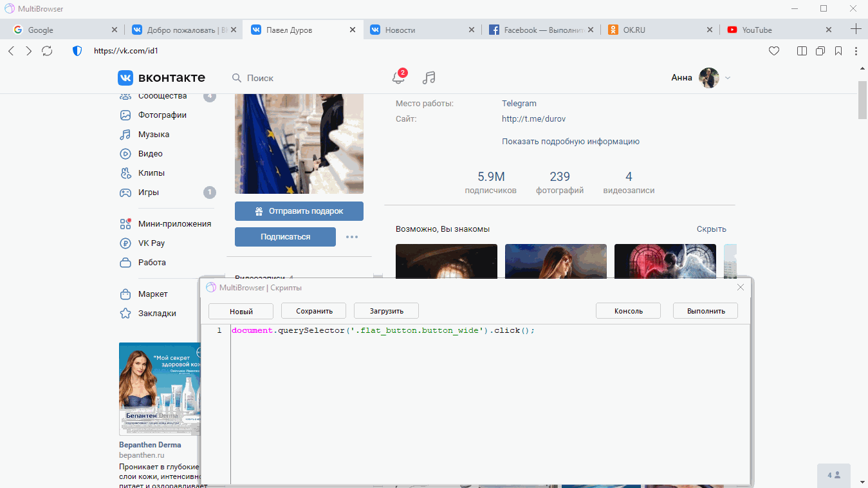Image resolution: width=868 pixels, height=488 pixels.
Task: Open the http://t.me/durov link
Action: pyautogui.click(x=531, y=118)
